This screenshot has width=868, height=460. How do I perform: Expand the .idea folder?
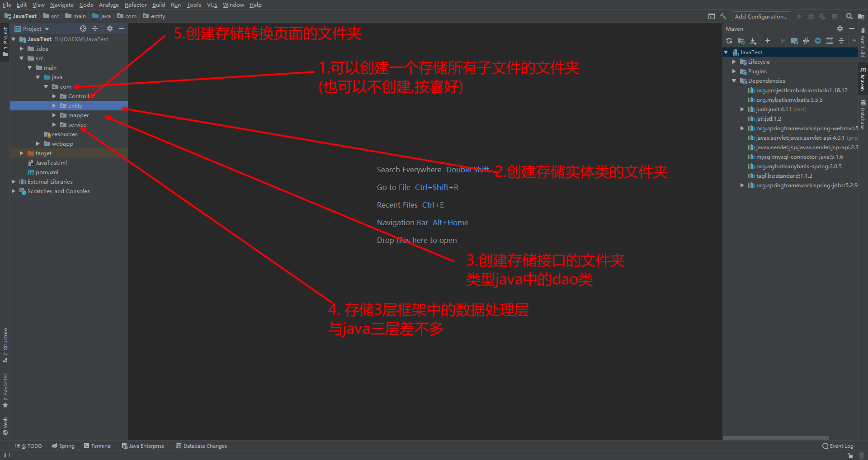[x=22, y=49]
